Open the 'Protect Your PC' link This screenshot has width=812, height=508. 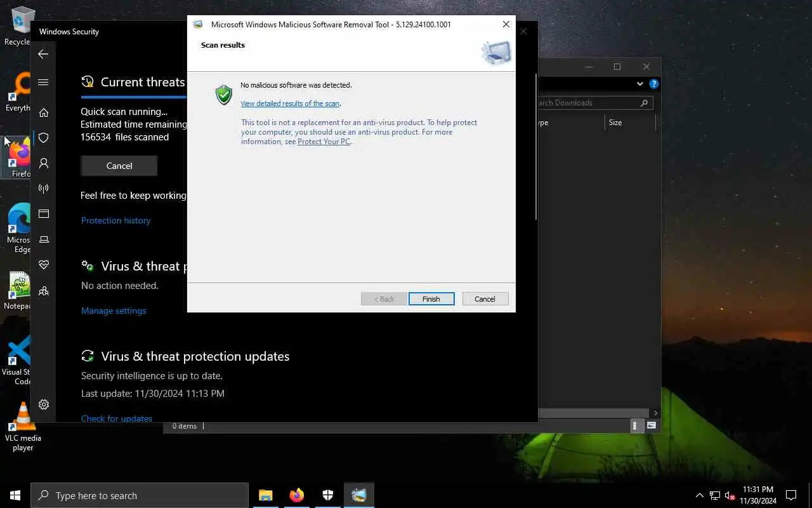click(324, 142)
